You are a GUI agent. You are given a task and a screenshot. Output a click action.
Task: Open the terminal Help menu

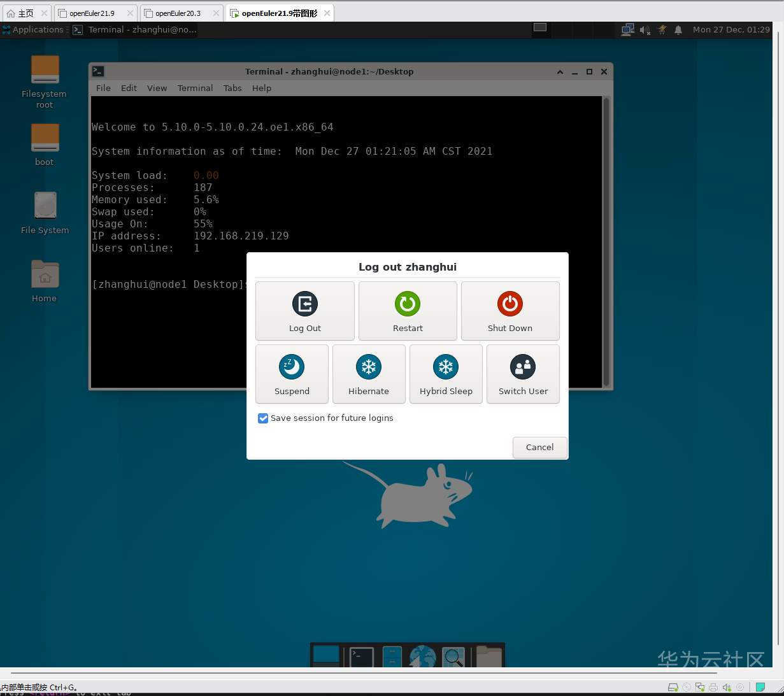coord(262,88)
